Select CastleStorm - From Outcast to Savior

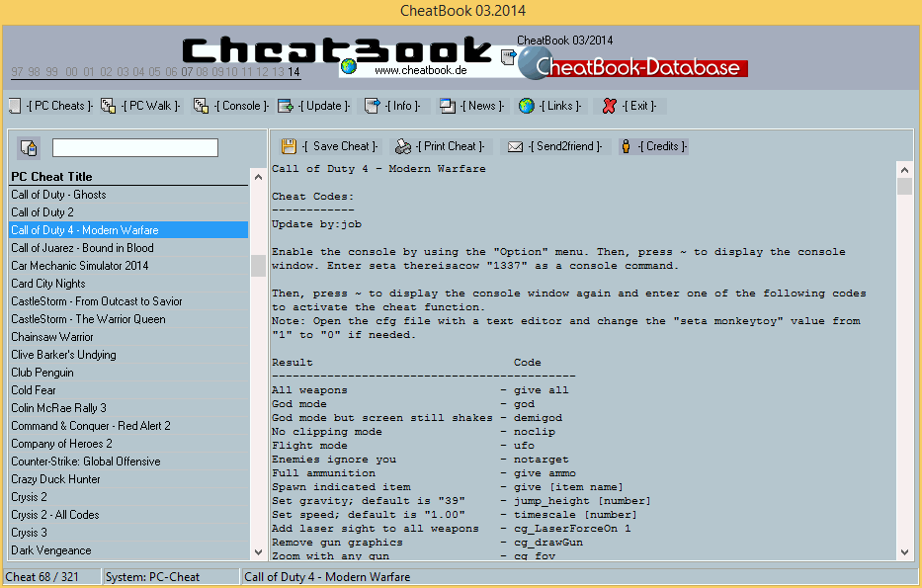coord(129,301)
